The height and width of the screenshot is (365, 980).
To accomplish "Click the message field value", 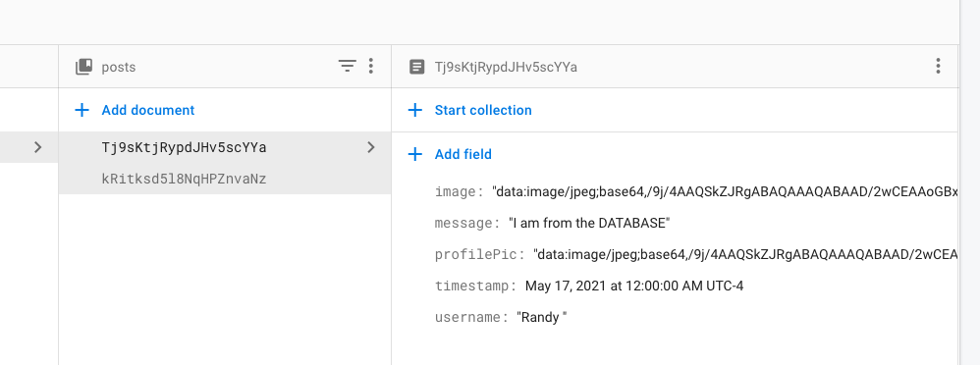I will (589, 223).
